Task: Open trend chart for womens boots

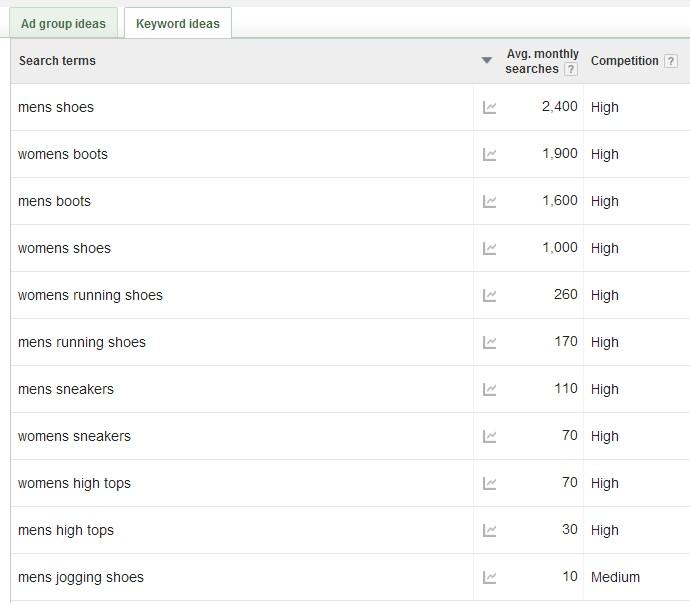Action: click(x=489, y=155)
